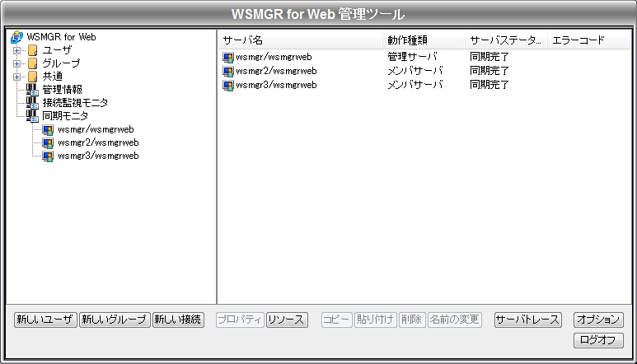This screenshot has width=637, height=364.
Task: Select the 共通 tree label
Action: click(53, 77)
